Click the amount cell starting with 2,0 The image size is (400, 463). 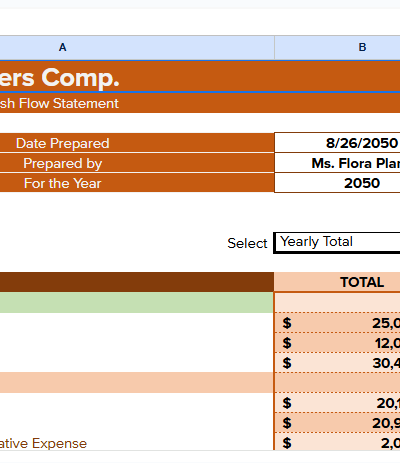pyautogui.click(x=337, y=442)
